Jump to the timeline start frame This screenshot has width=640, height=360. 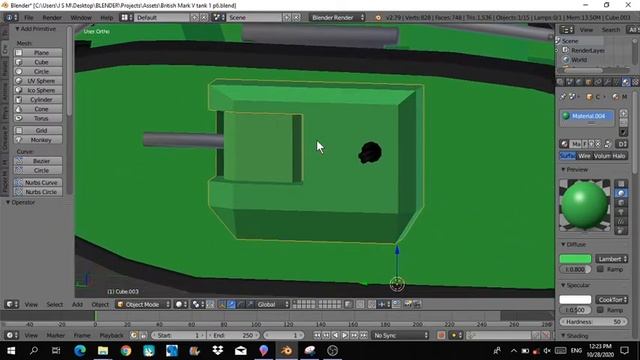coord(317,335)
